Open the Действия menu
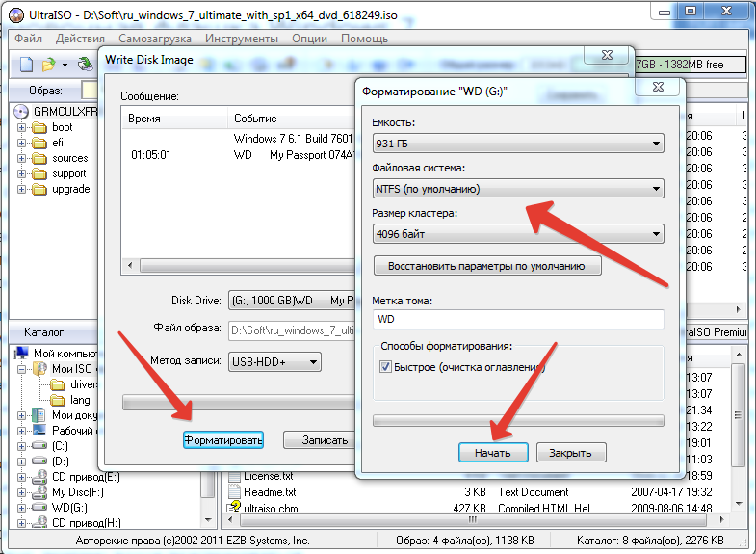The image size is (756, 554). coord(80,39)
